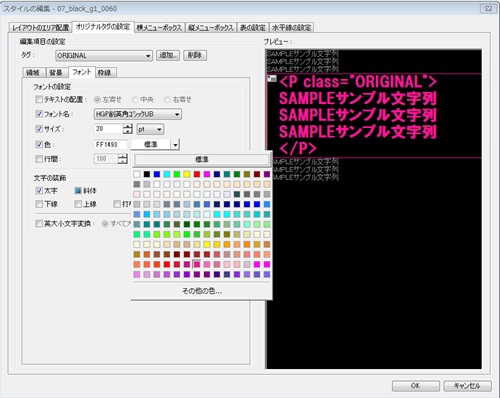The height and width of the screenshot is (398, 500).
Task: Click the 削除 button
Action: tap(195, 55)
